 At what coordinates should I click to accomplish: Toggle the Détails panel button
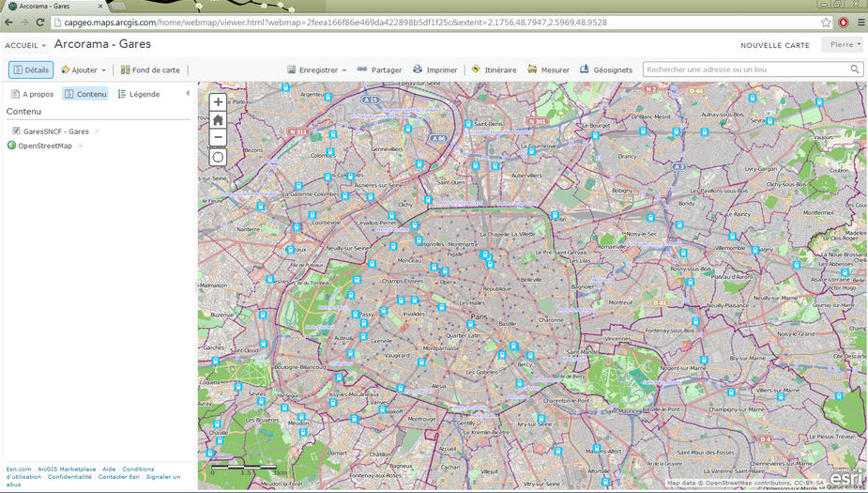point(31,69)
